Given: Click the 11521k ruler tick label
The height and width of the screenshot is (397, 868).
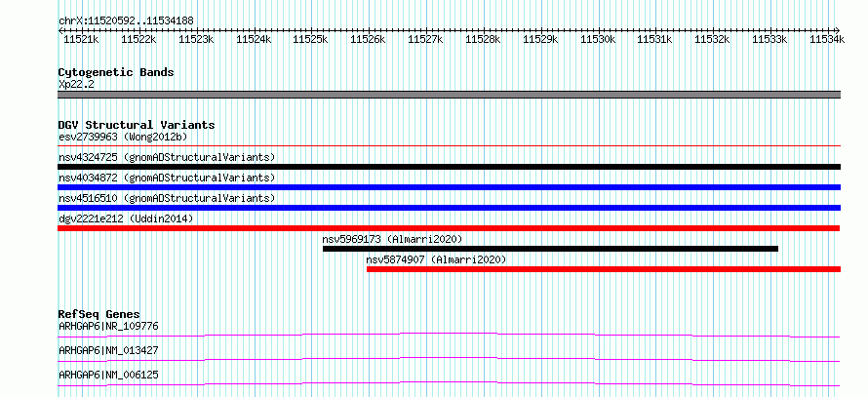Looking at the screenshot, I should (x=81, y=39).
